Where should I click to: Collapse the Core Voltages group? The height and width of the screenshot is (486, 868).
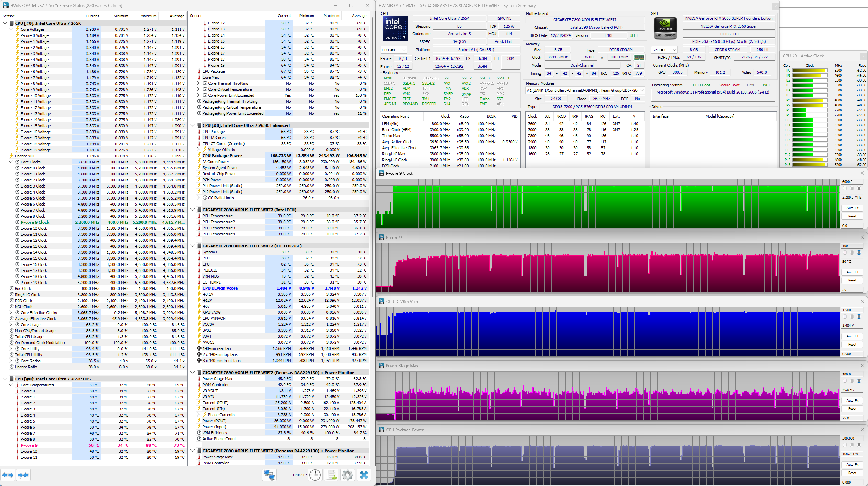11,29
